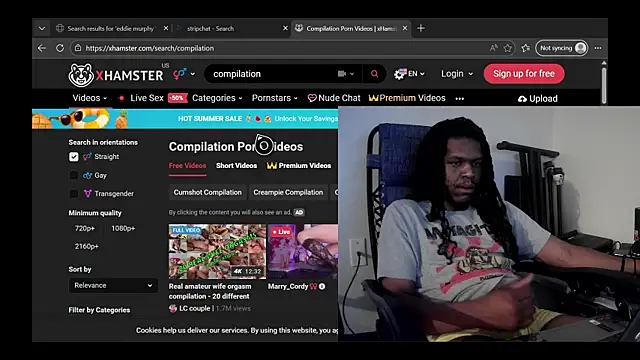Screen dimensions: 640x360
Task: Click the Sign up for free button
Action: click(x=524, y=74)
